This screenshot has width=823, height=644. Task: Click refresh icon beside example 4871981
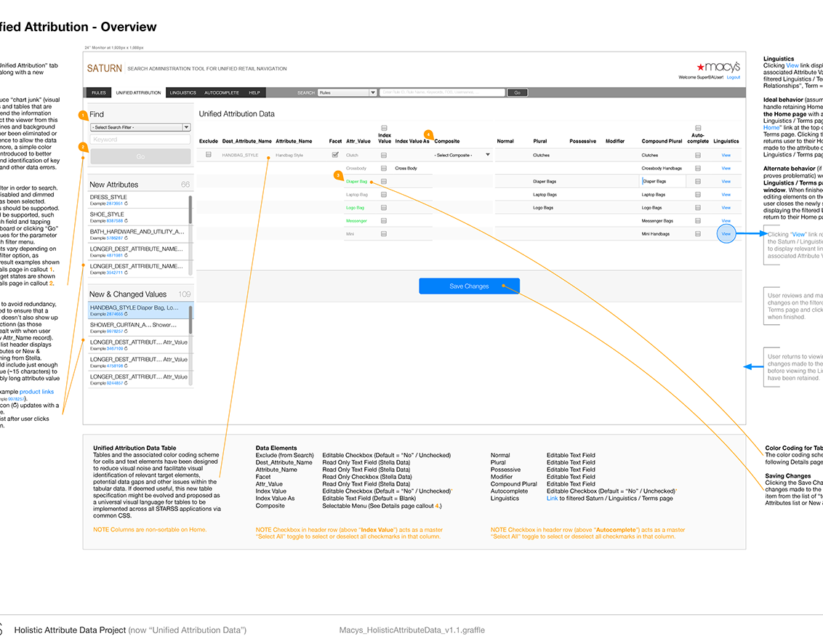(x=126, y=256)
